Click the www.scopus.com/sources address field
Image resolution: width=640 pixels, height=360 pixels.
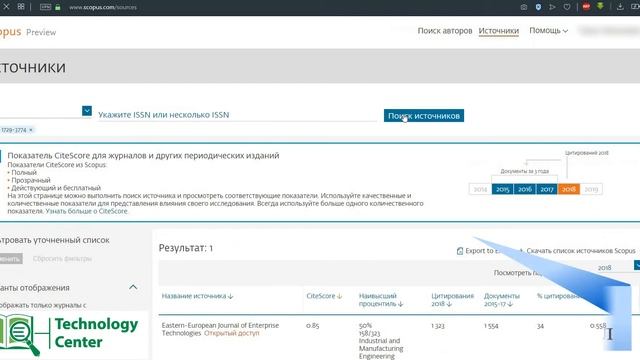pos(103,7)
